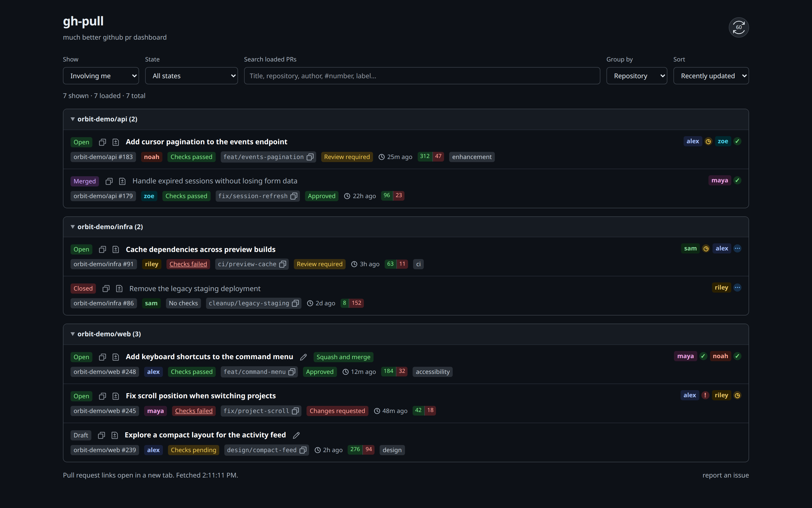Open Group by dropdown set to Repository
The height and width of the screenshot is (508, 812).
point(636,76)
